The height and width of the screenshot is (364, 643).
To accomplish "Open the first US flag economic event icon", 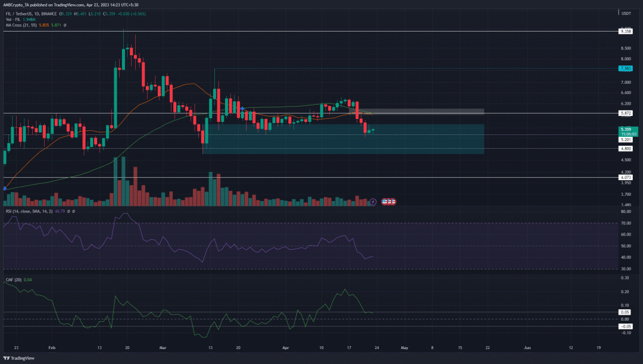I will (384, 202).
